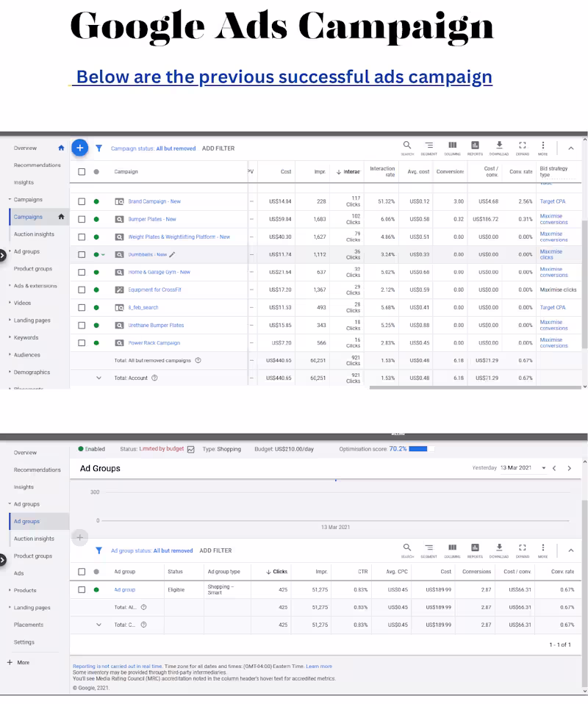This screenshot has width=588, height=704.
Task: Click next date arrow in Ad Groups
Action: [569, 468]
